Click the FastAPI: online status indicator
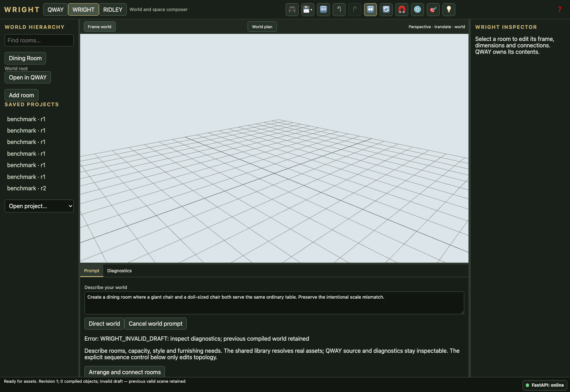The image size is (570, 392). pyautogui.click(x=545, y=385)
